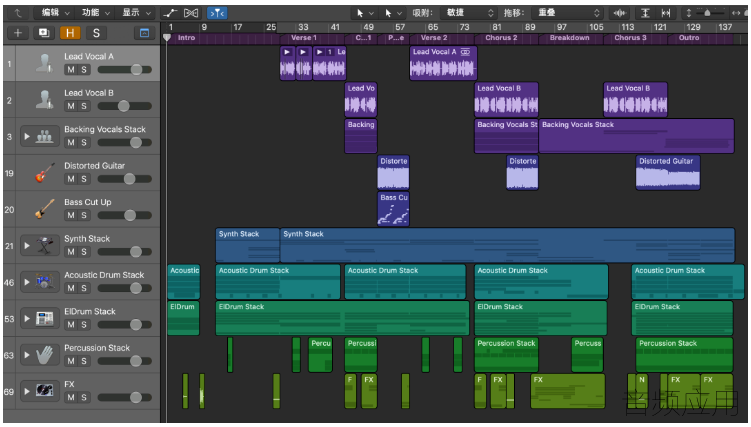Solo the Lead Vocal B track
Viewport: 751px width, 427px height.
tap(84, 106)
